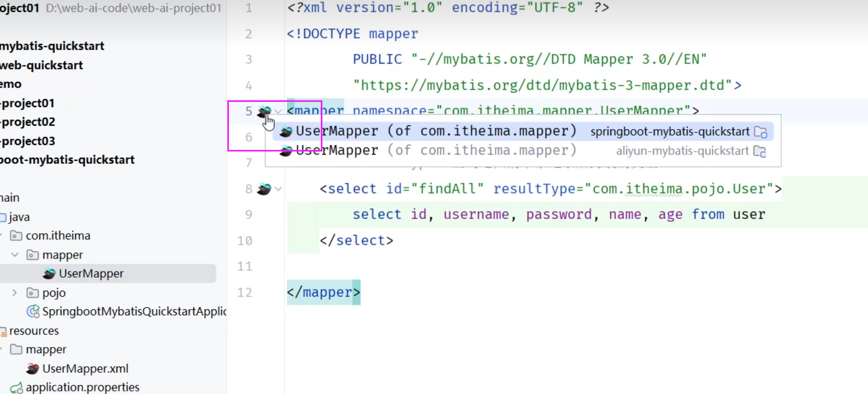Open the application.properties file
Image resolution: width=868 pixels, height=394 pixels.
click(x=83, y=387)
